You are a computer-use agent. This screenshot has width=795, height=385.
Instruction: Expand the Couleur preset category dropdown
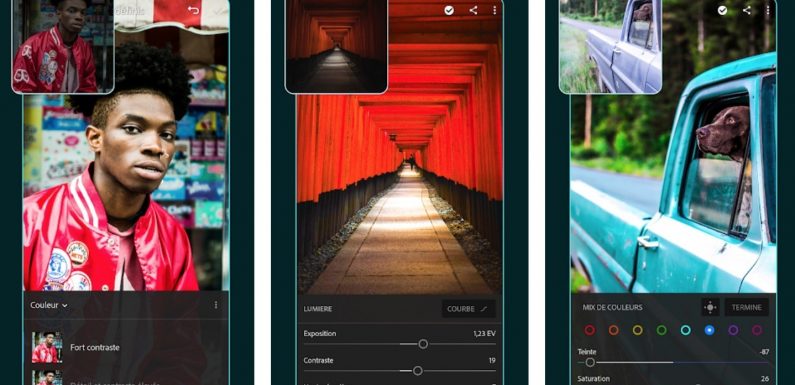49,305
